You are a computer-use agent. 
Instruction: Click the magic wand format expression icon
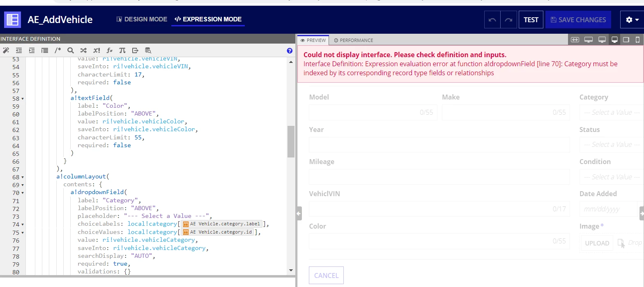6,51
